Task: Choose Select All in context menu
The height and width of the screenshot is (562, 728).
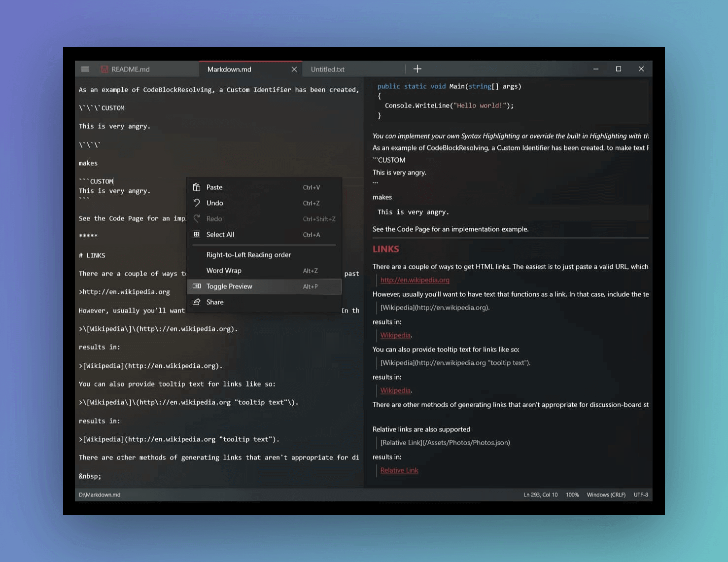Action: click(x=264, y=235)
